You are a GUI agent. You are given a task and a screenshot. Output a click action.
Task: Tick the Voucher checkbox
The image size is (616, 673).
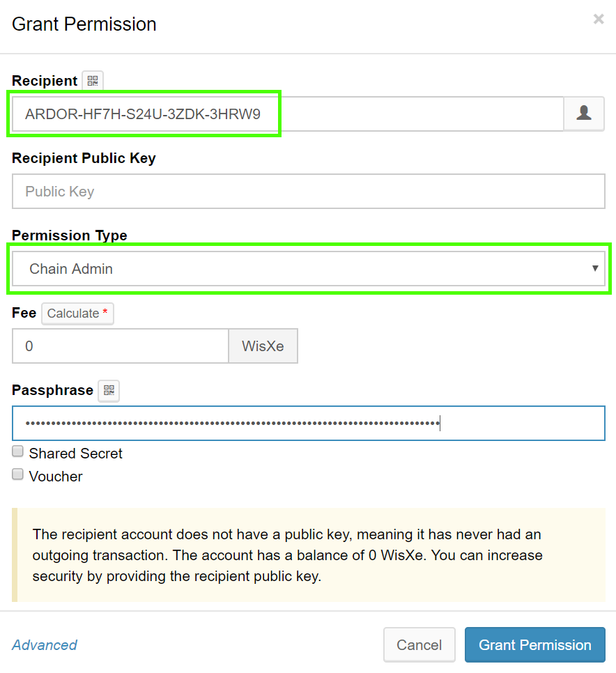click(18, 475)
